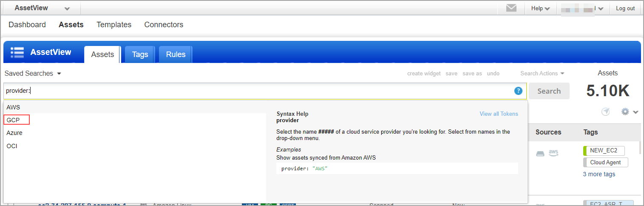Click the gray agent source icon in first row
This screenshot has height=206, width=644.
(x=540, y=154)
